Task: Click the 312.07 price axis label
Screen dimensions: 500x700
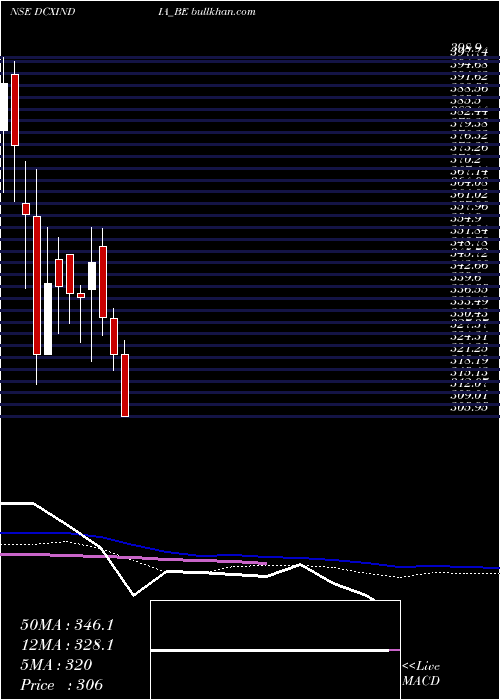Action: [x=468, y=383]
